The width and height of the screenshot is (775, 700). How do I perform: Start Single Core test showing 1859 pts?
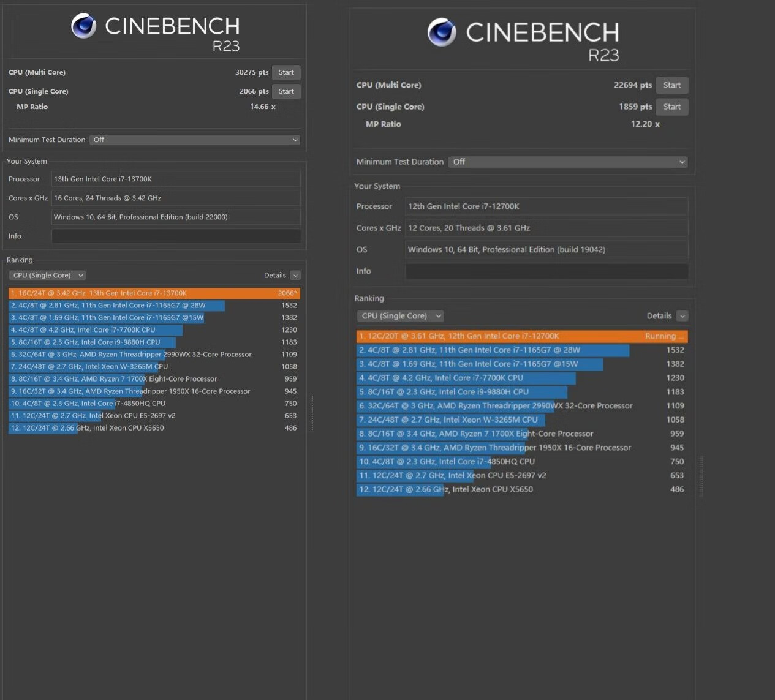point(671,107)
